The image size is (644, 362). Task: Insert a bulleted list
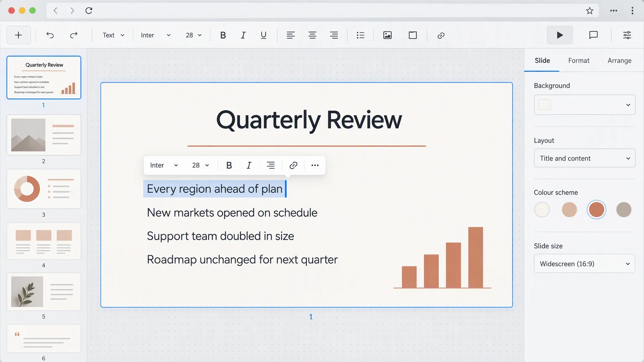(361, 35)
